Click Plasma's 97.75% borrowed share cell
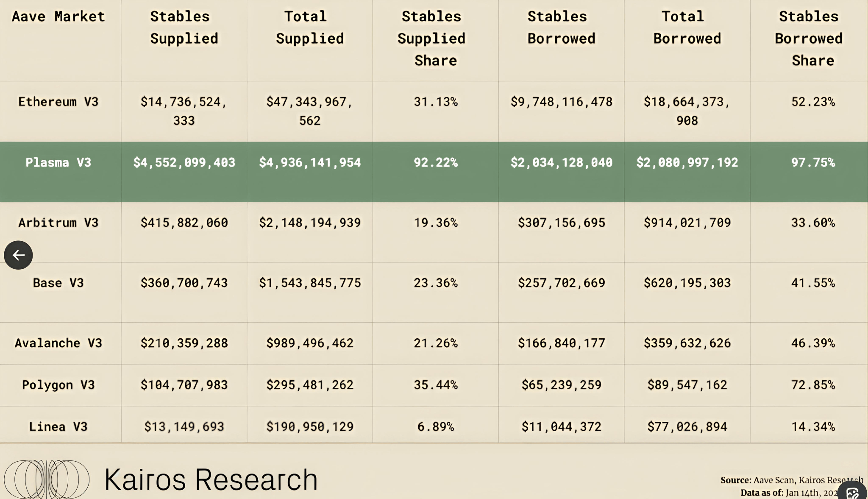The height and width of the screenshot is (499, 868). click(813, 162)
